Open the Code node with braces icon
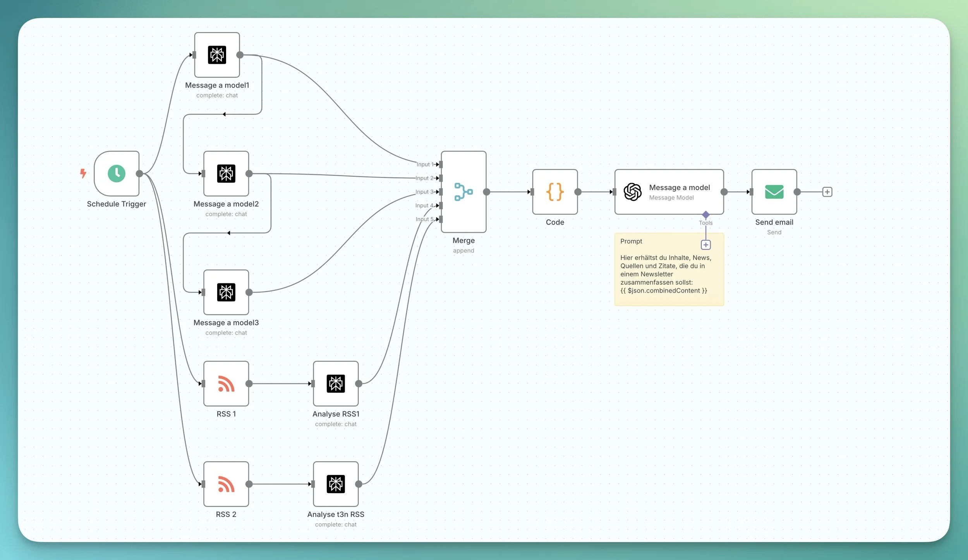This screenshot has height=560, width=968. [x=555, y=192]
